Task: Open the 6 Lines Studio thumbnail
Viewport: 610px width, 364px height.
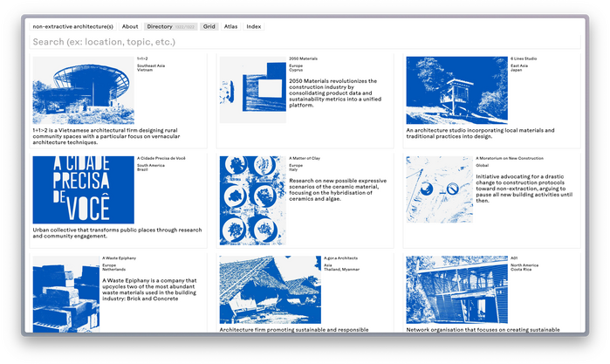Action: (456, 90)
